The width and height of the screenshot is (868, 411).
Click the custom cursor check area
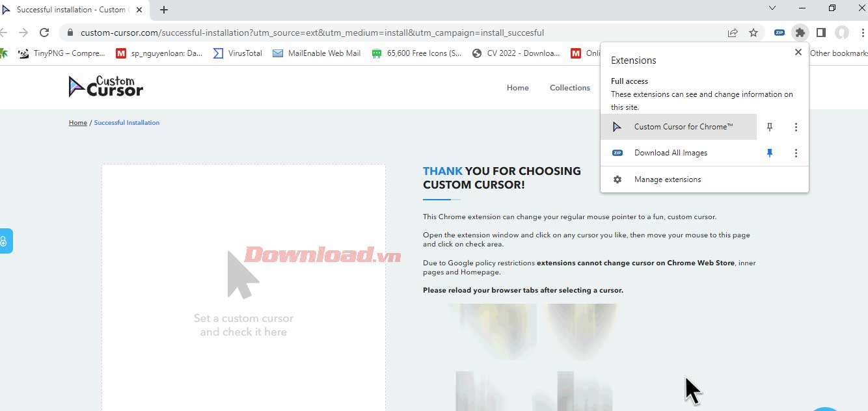[x=243, y=286]
